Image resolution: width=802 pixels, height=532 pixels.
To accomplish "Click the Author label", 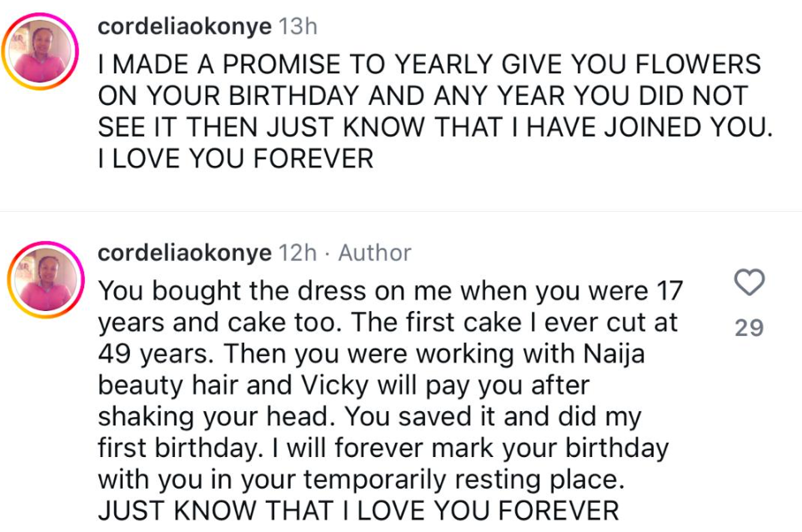I will (x=374, y=253).
